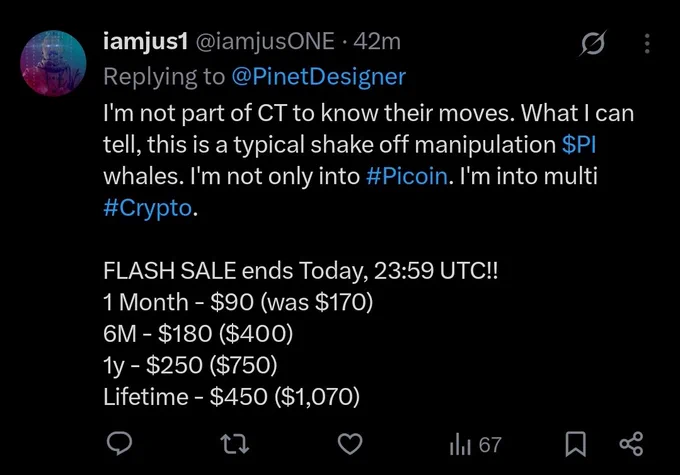This screenshot has width=680, height=475.
Task: Open the Grok slashed-circle icon
Action: point(593,43)
